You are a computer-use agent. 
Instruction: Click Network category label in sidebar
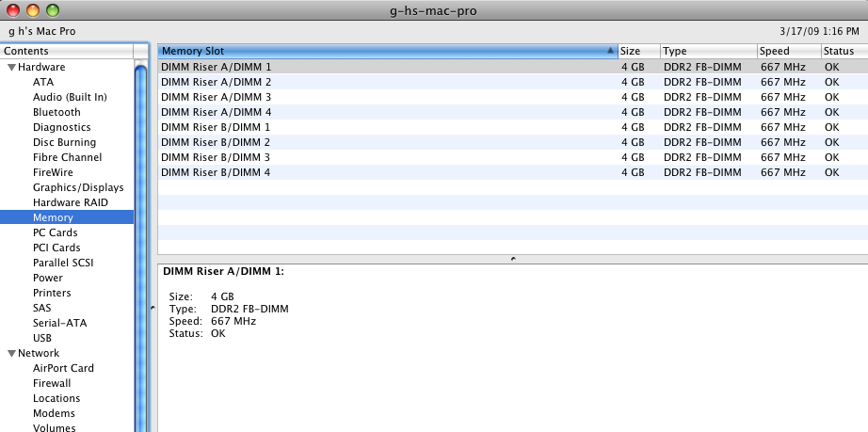(39, 353)
